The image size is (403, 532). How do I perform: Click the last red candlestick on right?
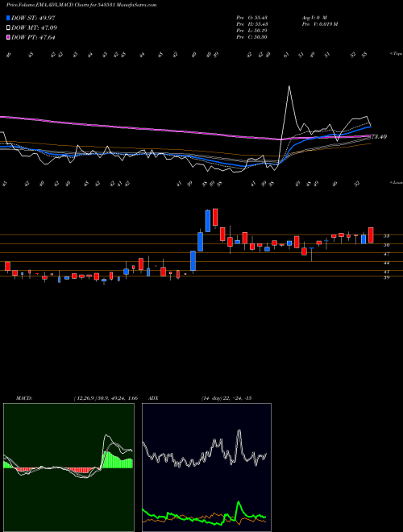pos(371,235)
